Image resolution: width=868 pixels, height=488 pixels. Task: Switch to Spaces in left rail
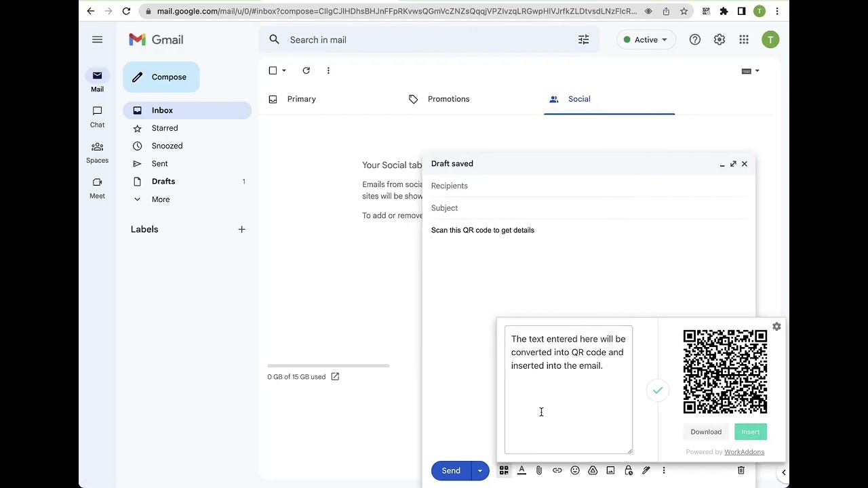click(97, 152)
